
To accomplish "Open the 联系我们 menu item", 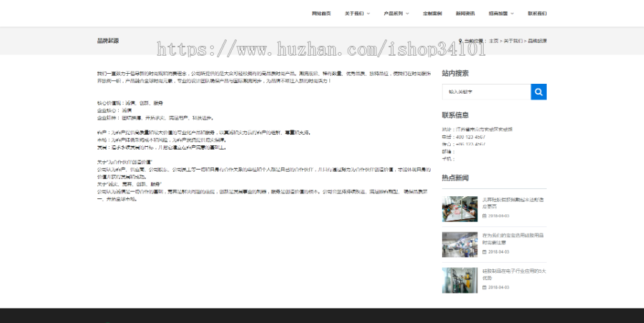I will [x=537, y=14].
